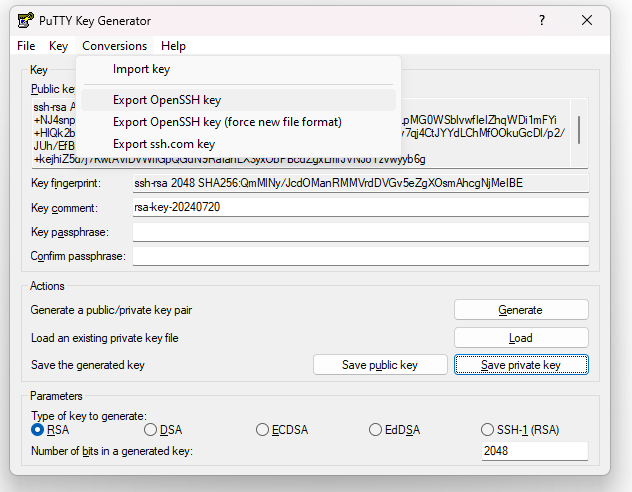Click the title bar help question mark

point(542,20)
